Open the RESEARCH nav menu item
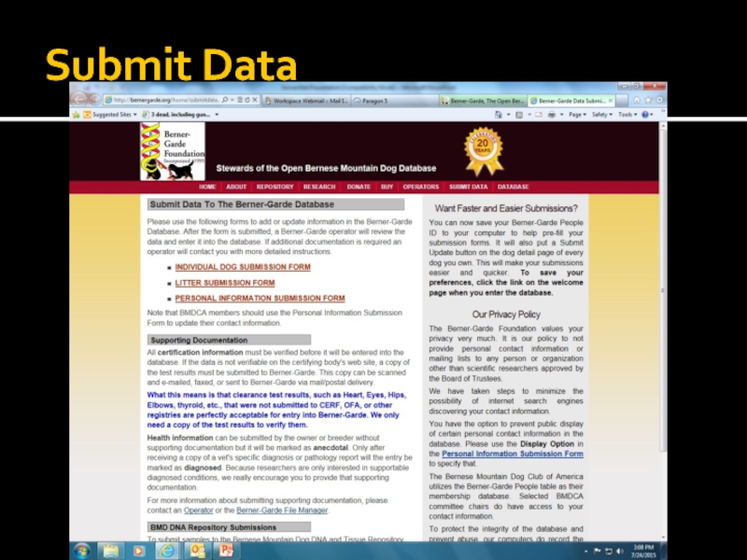 319,187
